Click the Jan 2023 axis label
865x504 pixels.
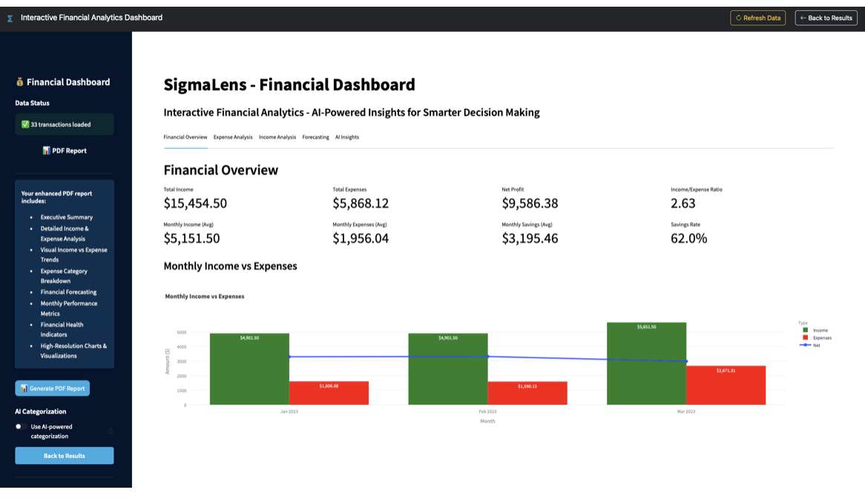click(x=289, y=411)
